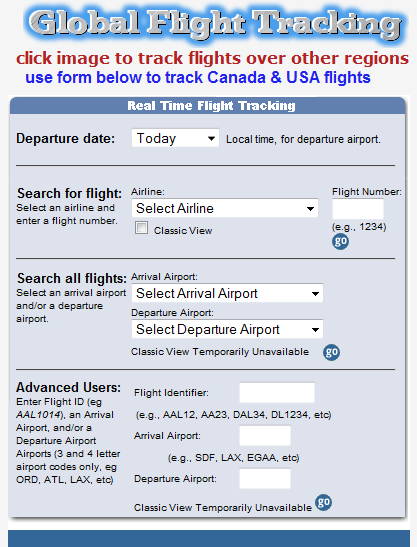Expand the Select Departure Airport dropdown
417x547 pixels.
pos(227,329)
